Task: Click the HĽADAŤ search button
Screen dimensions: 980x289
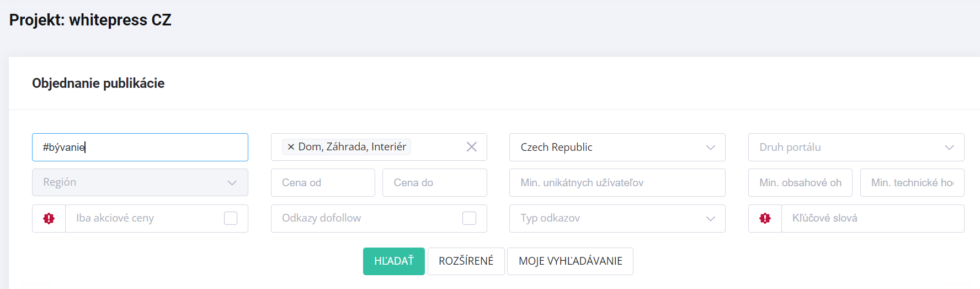Action: (394, 261)
